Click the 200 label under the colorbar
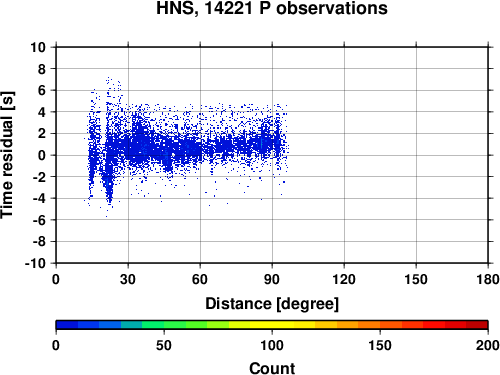Viewport: 500px width, 375px height. (x=487, y=345)
